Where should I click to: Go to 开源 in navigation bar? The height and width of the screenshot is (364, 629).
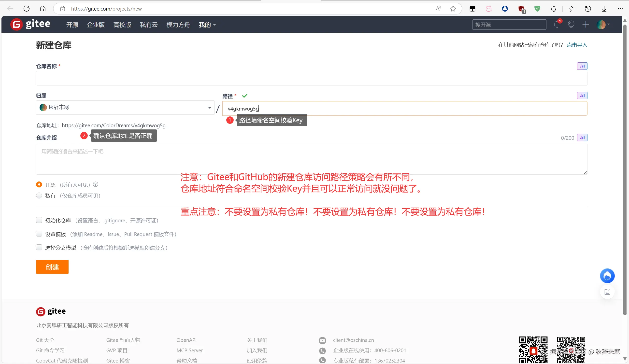(x=72, y=25)
